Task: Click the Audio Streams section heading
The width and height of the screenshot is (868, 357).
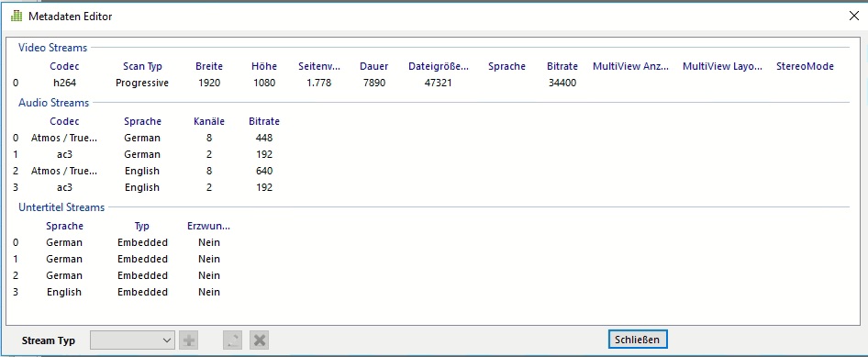Action: (x=53, y=103)
